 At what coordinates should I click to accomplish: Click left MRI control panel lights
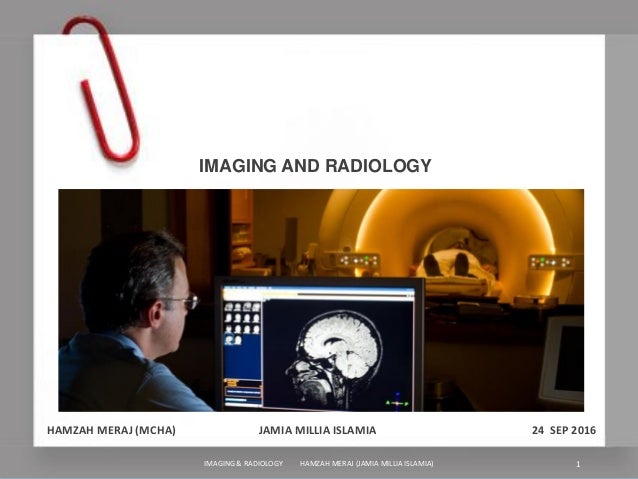[357, 260]
